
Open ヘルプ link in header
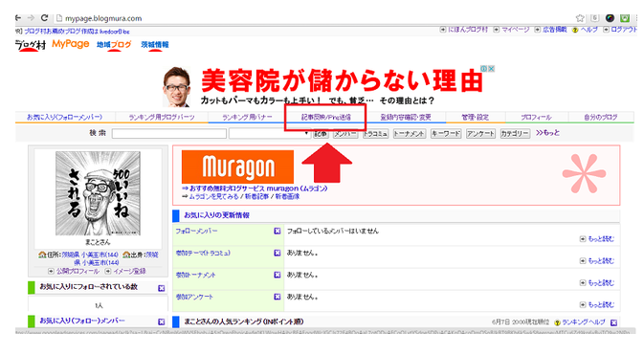tap(588, 30)
